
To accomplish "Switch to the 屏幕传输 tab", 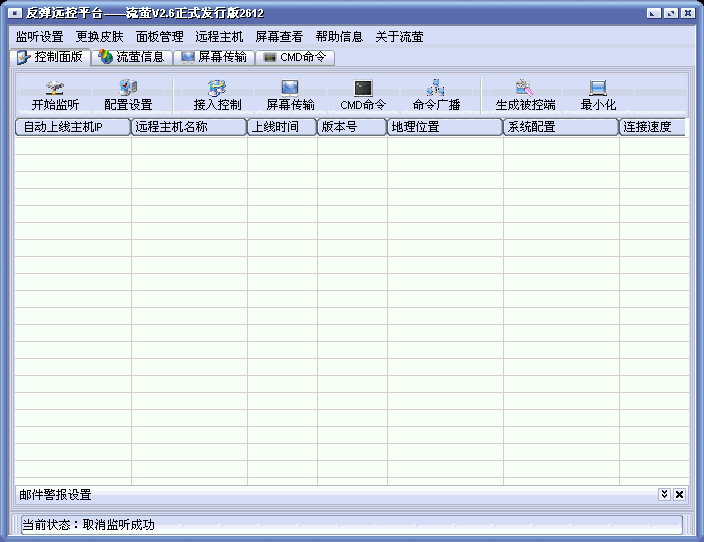I will click(214, 57).
